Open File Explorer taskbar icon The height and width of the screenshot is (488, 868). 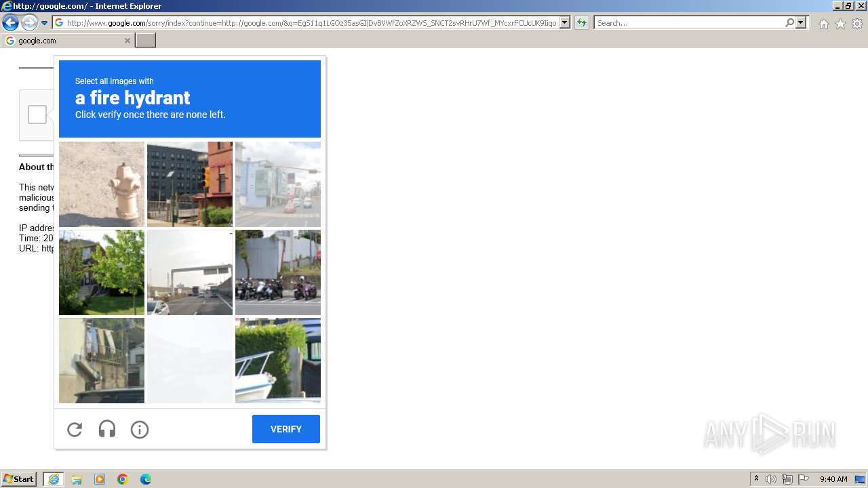tap(77, 479)
